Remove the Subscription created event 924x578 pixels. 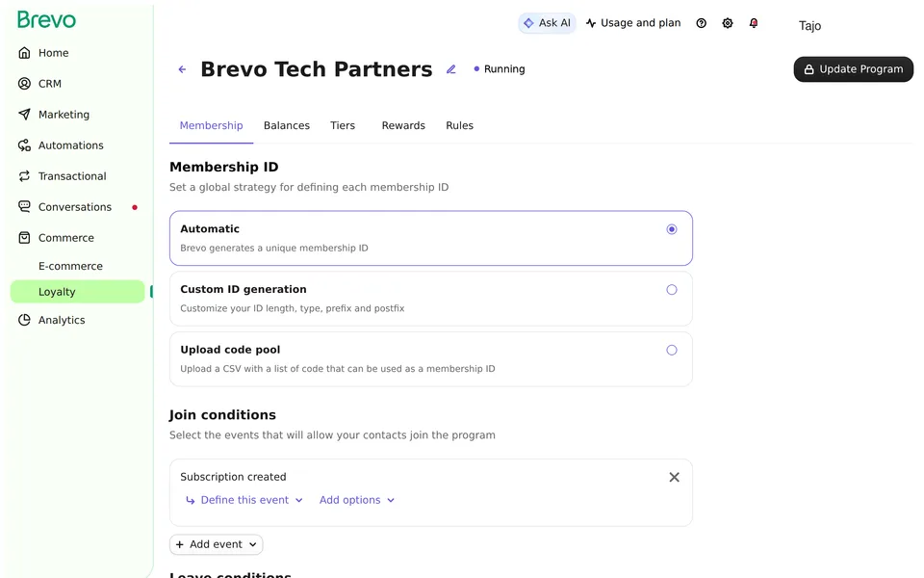coord(674,477)
